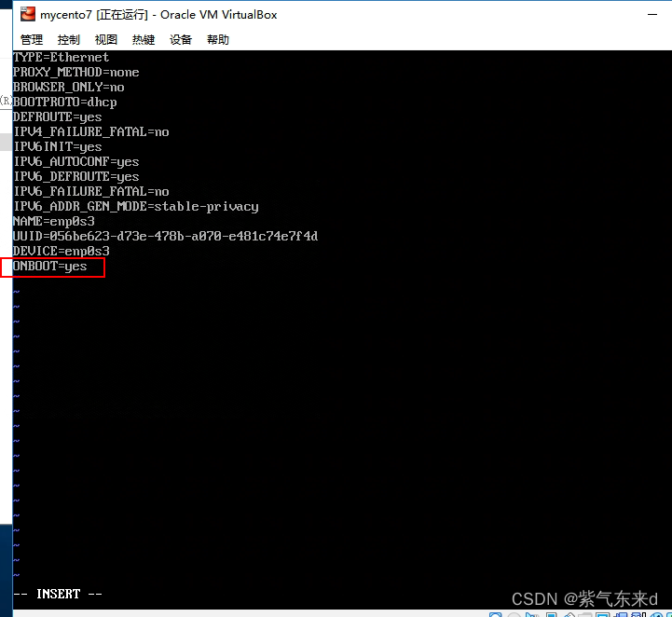Click the VirtualBox VM icon in title bar
Viewport: 672px width, 617px height.
tap(27, 14)
